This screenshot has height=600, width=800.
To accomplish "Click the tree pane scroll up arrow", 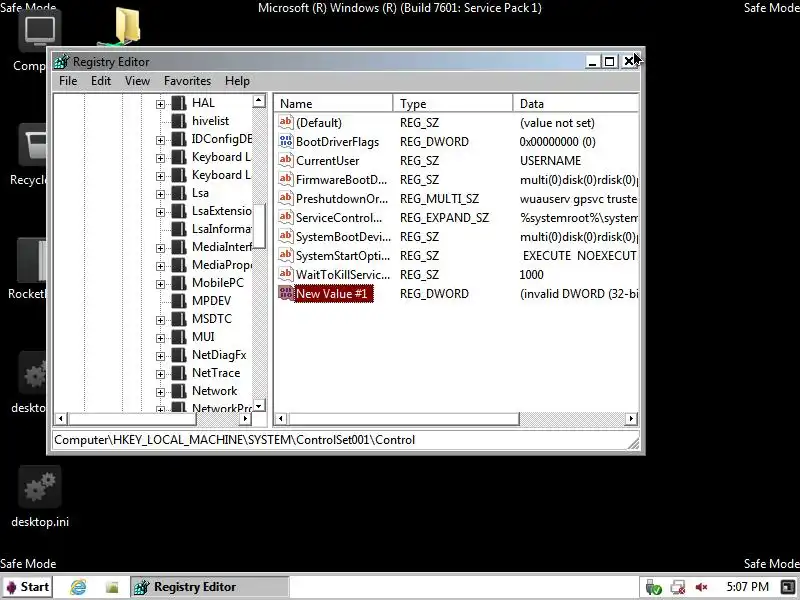I will click(x=259, y=101).
